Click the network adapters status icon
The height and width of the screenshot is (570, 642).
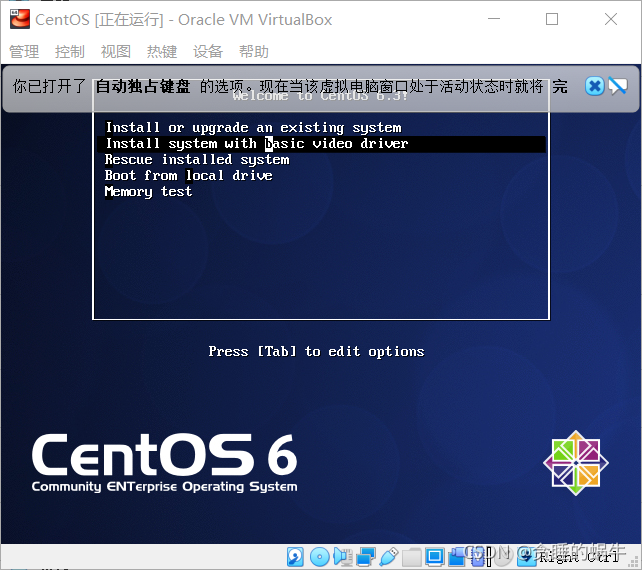tap(366, 557)
